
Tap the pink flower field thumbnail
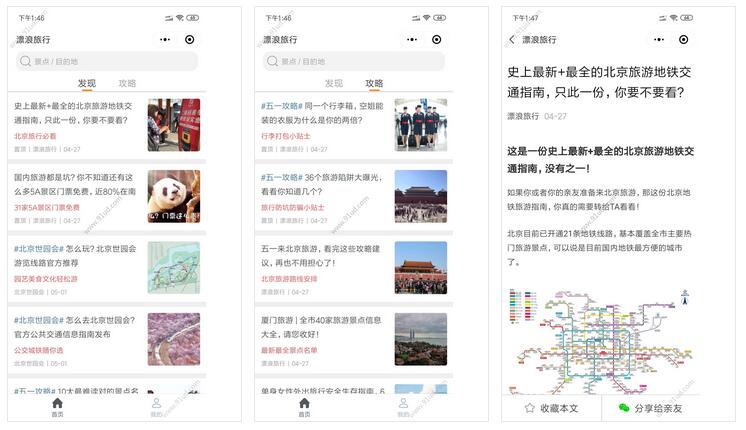tap(174, 339)
